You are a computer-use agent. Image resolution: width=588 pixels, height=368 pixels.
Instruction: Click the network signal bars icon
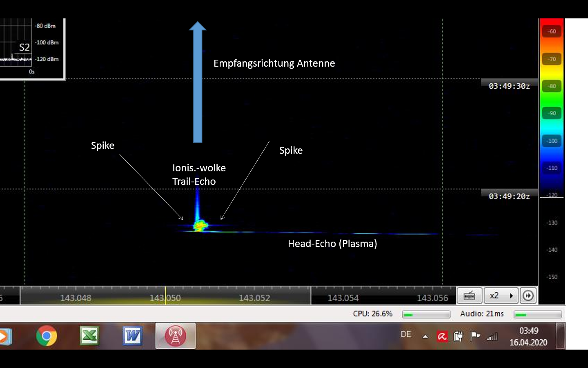(x=492, y=337)
